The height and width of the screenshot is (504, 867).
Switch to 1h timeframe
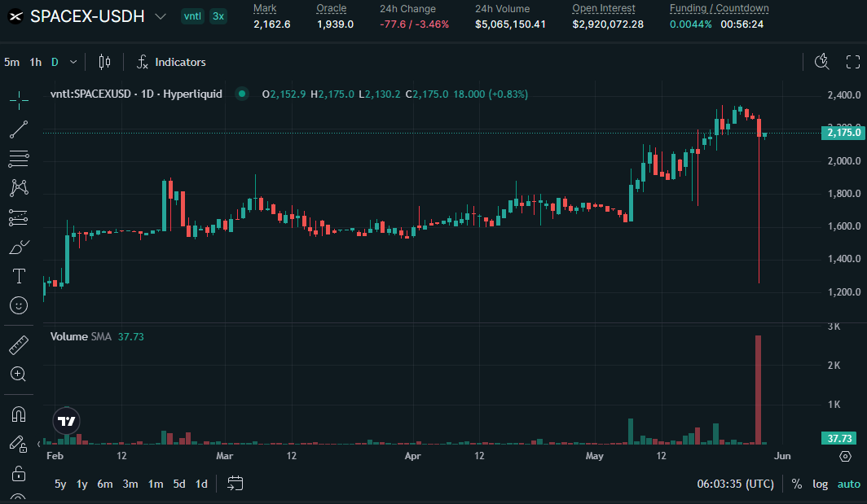[x=35, y=62]
